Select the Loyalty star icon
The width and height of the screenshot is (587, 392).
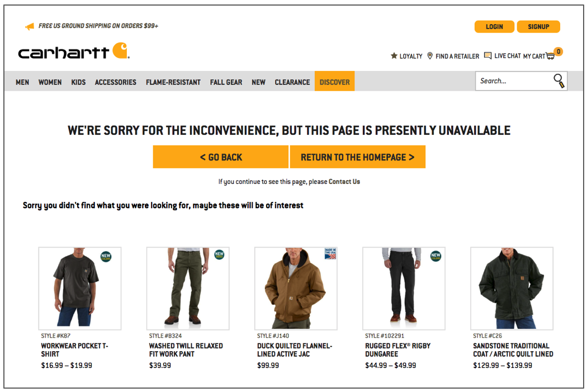point(393,54)
